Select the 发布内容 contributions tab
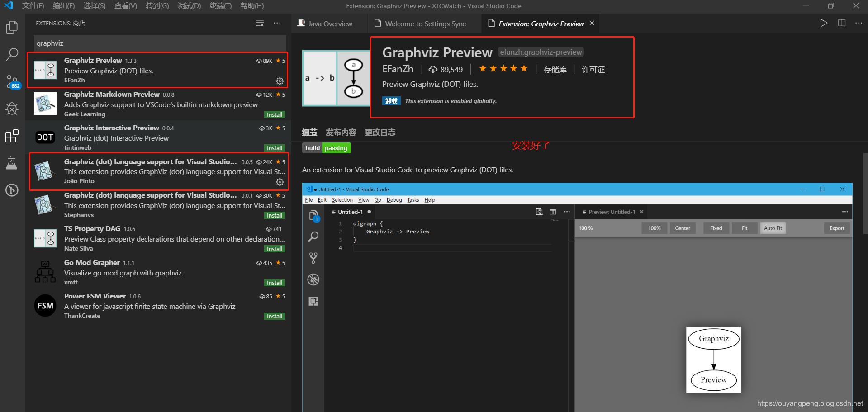Screen dimensions: 868x412 [x=341, y=133]
